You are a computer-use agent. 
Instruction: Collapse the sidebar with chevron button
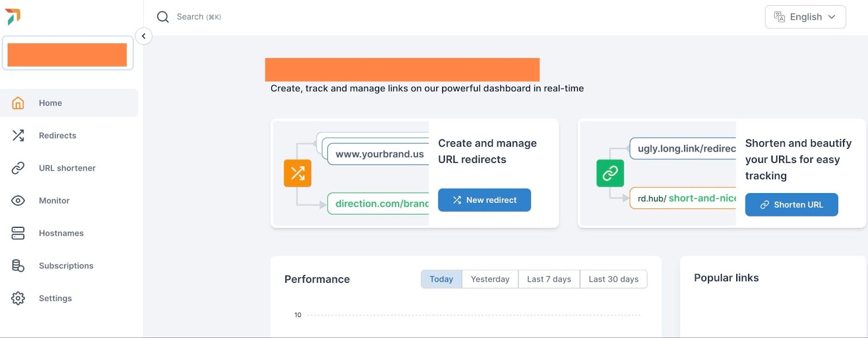[x=144, y=36]
